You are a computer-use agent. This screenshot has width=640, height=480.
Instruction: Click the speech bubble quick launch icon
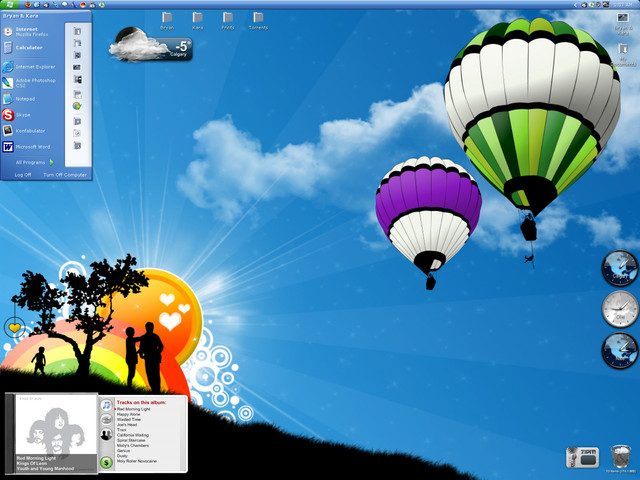coord(64,5)
